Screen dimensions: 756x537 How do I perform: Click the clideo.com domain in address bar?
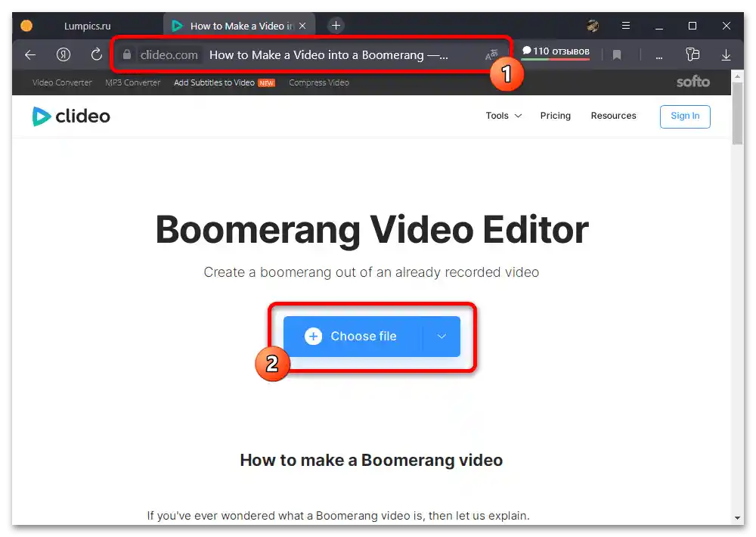point(169,55)
